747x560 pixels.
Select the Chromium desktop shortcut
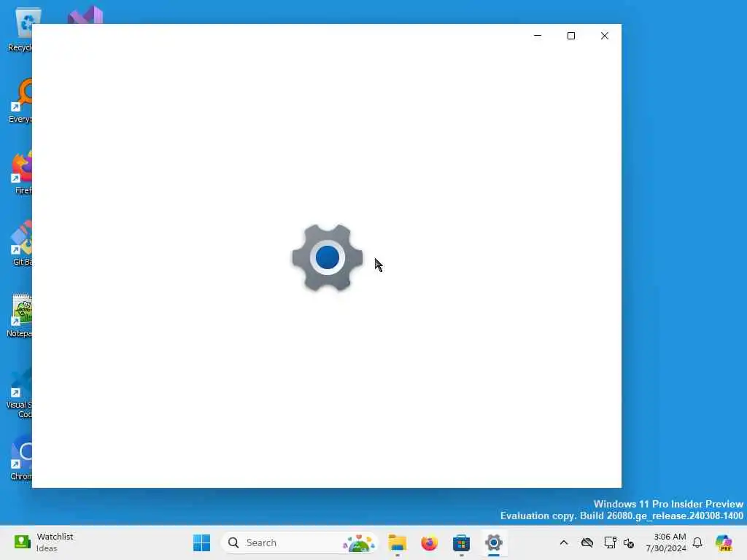pyautogui.click(x=21, y=458)
